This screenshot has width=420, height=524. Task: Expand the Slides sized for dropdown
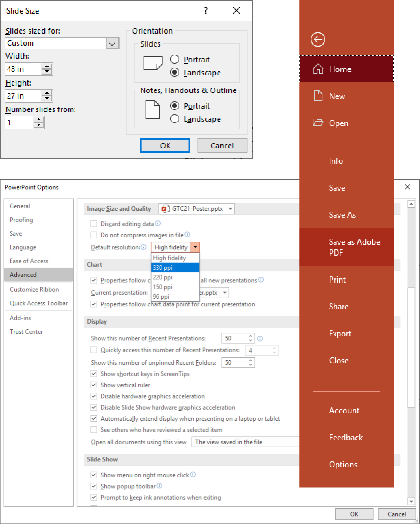(x=112, y=43)
